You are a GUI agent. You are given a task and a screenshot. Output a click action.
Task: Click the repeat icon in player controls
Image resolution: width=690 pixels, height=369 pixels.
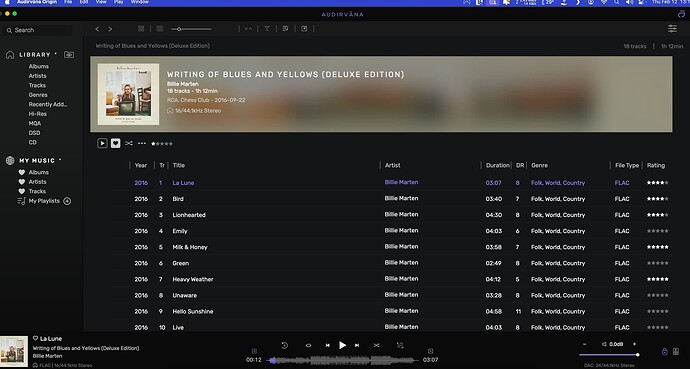284,345
